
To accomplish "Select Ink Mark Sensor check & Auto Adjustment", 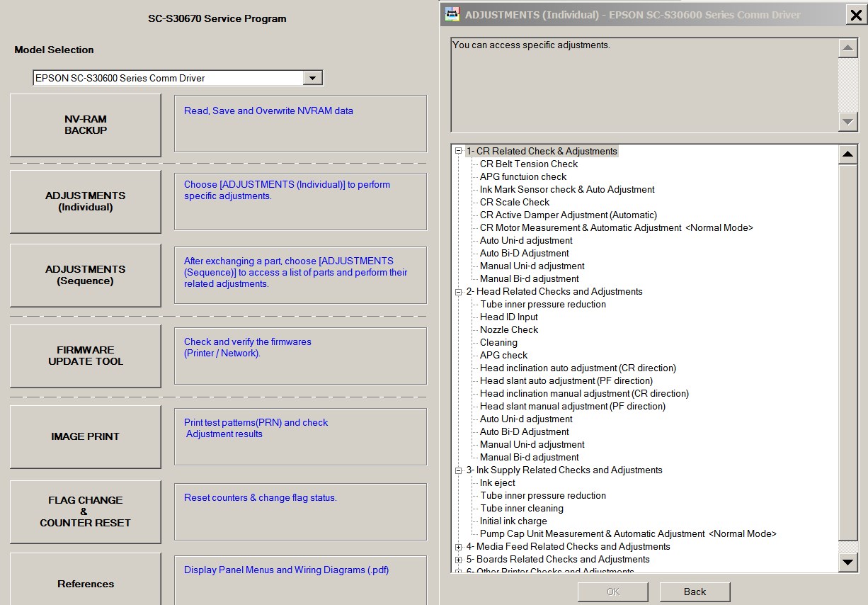I will point(567,189).
